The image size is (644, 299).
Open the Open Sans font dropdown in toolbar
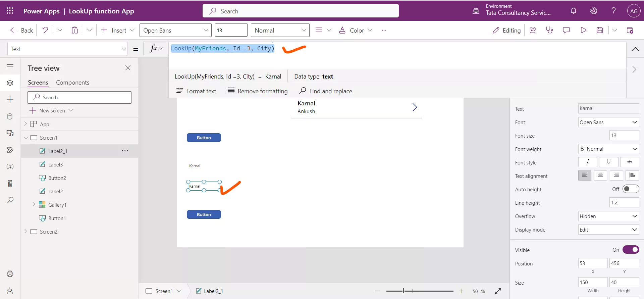[175, 30]
